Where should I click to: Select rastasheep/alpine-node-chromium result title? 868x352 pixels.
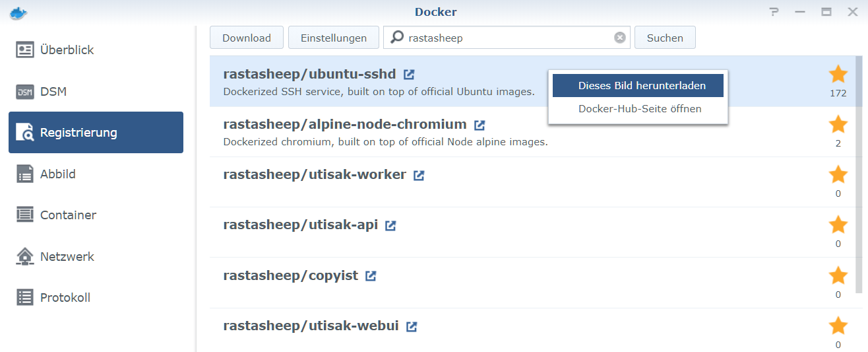(x=345, y=124)
